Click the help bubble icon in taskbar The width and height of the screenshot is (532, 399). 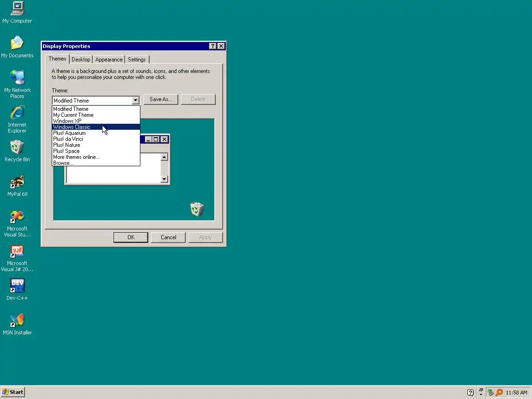pos(470,393)
